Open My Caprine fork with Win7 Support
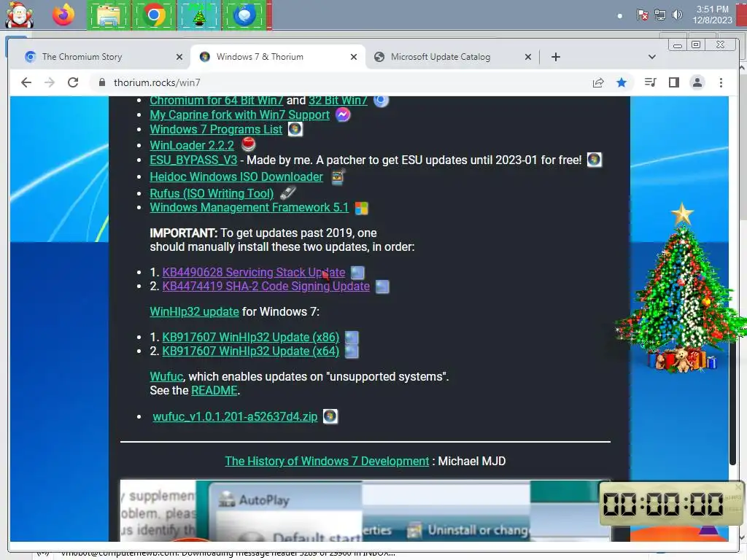The height and width of the screenshot is (560, 747). pyautogui.click(x=239, y=114)
